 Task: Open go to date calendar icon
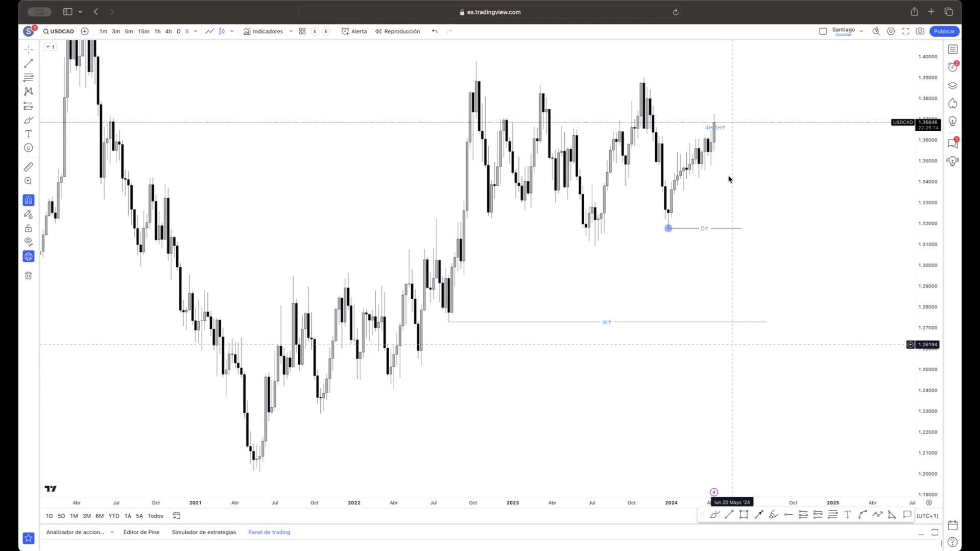(177, 516)
